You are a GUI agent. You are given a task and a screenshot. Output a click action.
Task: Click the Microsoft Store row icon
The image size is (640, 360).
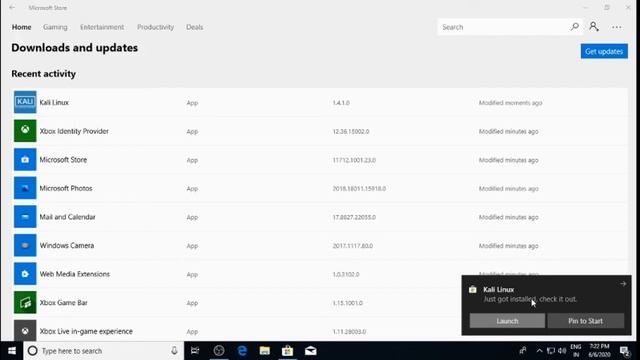click(x=25, y=159)
